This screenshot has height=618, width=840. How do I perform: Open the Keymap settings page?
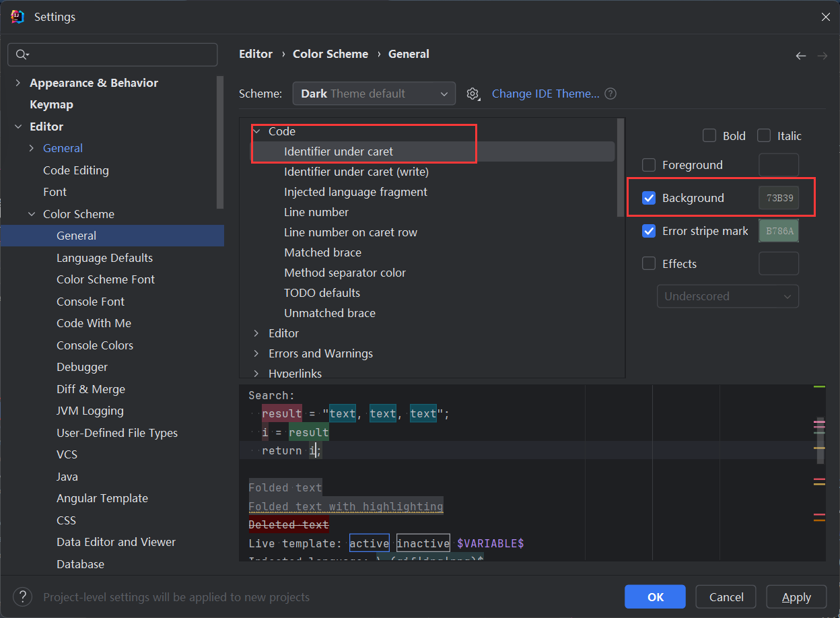[x=51, y=104]
